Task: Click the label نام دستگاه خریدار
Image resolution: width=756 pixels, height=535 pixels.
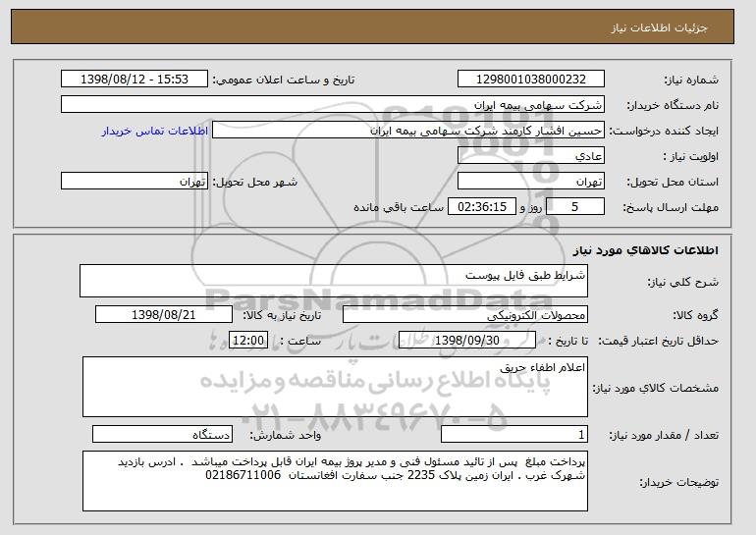Action: click(x=673, y=105)
